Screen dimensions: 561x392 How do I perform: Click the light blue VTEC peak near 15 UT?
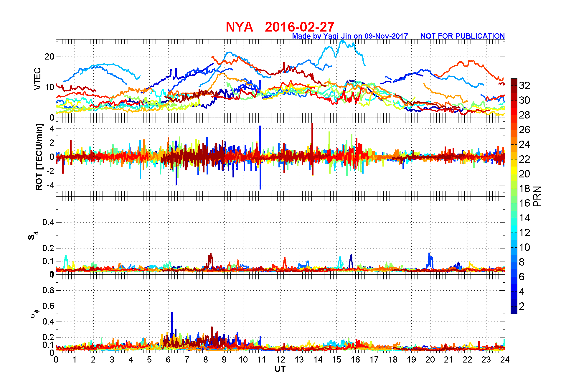342,42
